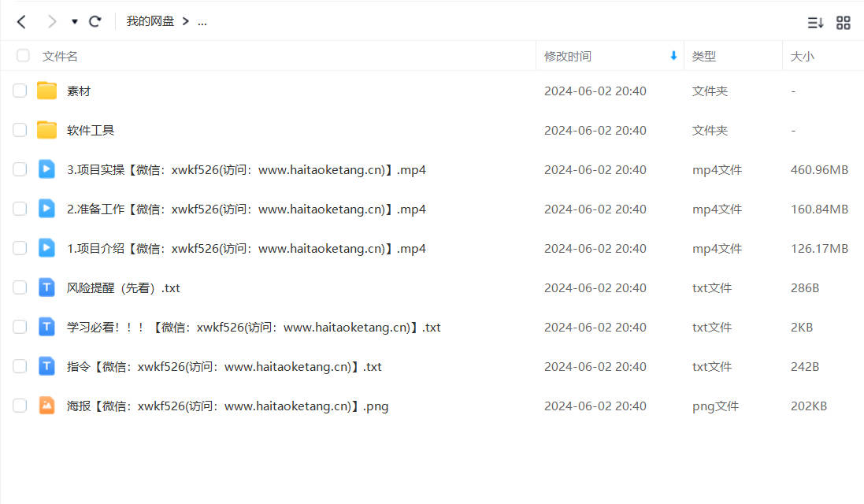The height and width of the screenshot is (504, 864).
Task: Tick the select-all checkbox
Action: click(x=23, y=56)
